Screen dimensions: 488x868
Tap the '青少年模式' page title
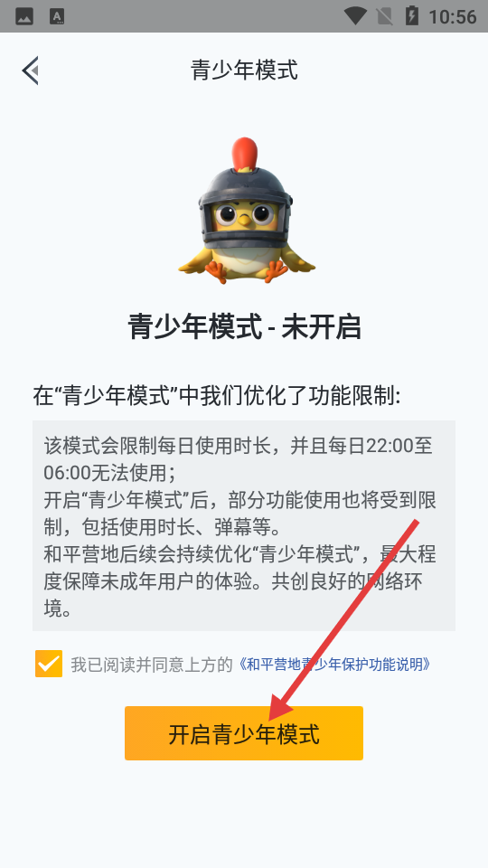[x=244, y=71]
